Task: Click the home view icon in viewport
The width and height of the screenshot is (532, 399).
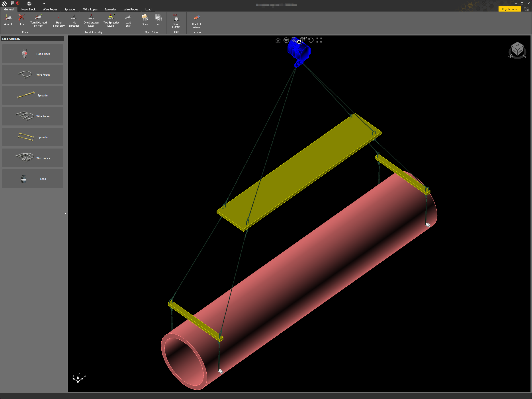Action: (x=278, y=40)
